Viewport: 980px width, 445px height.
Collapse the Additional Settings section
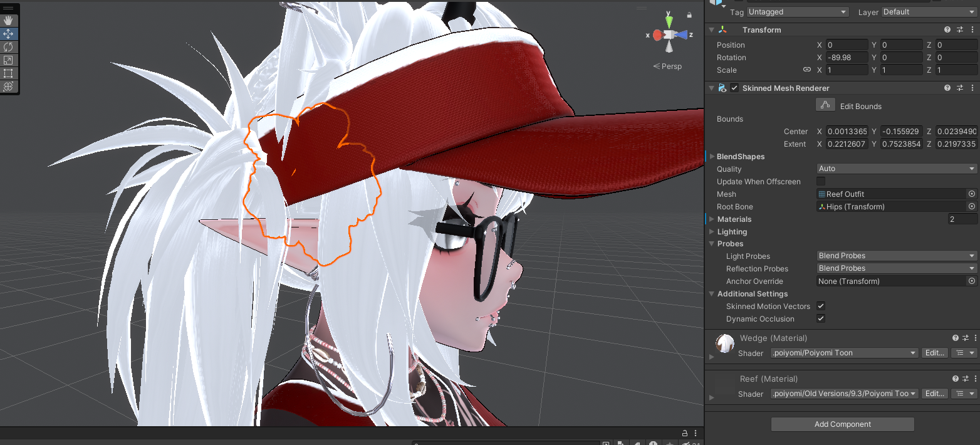pos(711,294)
